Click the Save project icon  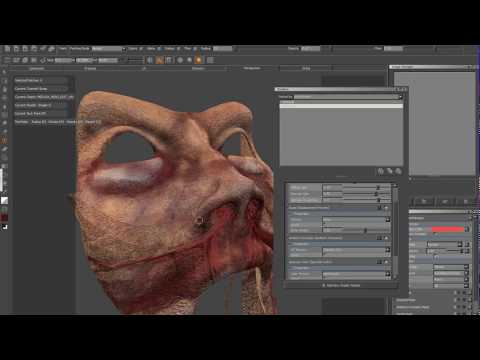tap(25, 49)
